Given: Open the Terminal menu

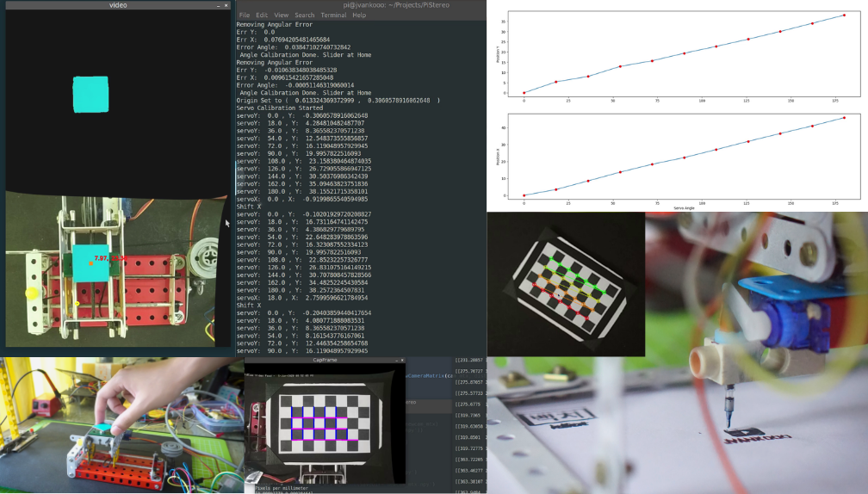Looking at the screenshot, I should coord(333,15).
